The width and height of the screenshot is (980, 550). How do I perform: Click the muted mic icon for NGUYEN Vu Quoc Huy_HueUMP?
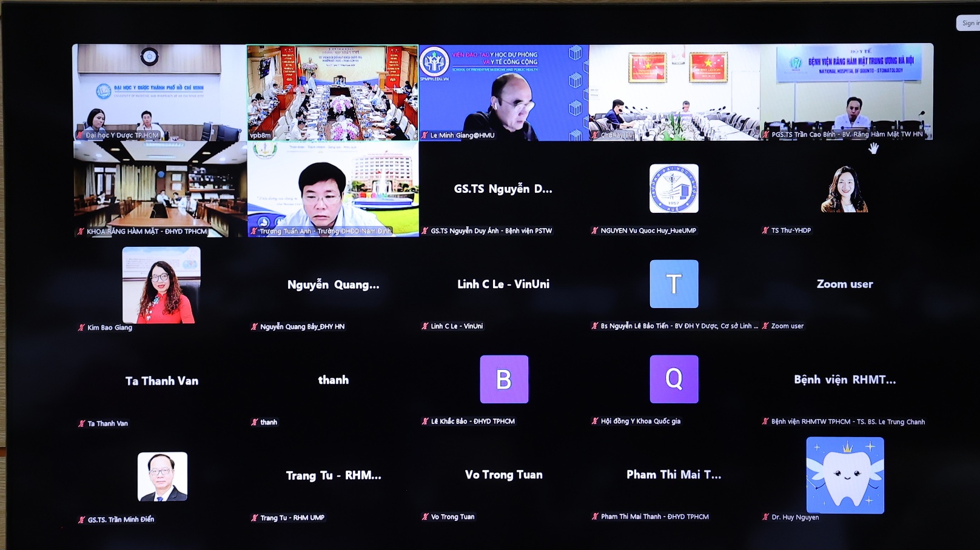[x=595, y=230]
